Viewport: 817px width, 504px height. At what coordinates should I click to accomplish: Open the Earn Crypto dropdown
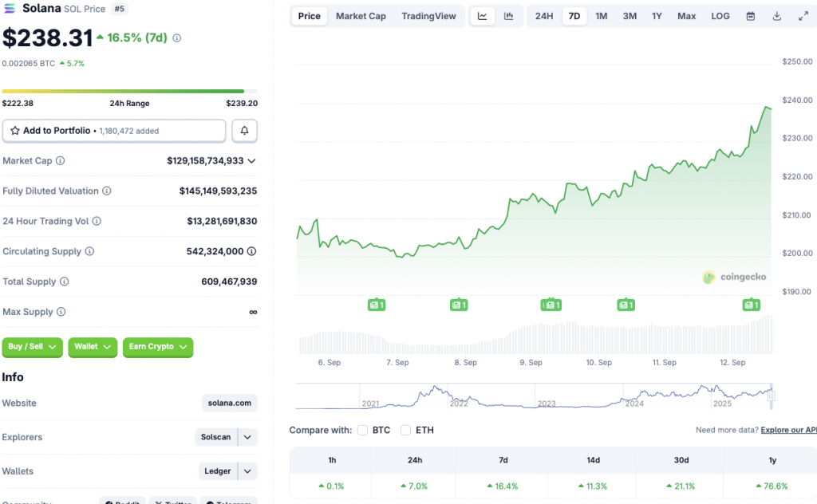click(x=158, y=347)
